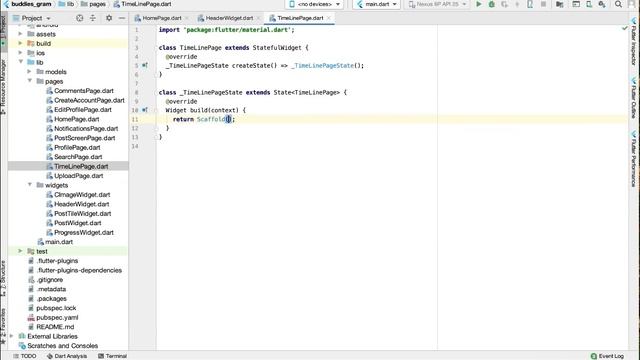The image size is (640, 360).
Task: Collapse the widgets folder
Action: point(30,184)
